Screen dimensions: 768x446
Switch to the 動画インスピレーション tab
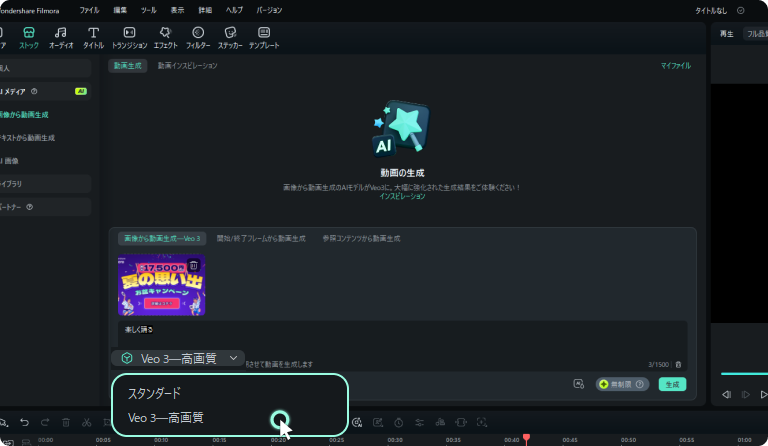(x=188, y=66)
